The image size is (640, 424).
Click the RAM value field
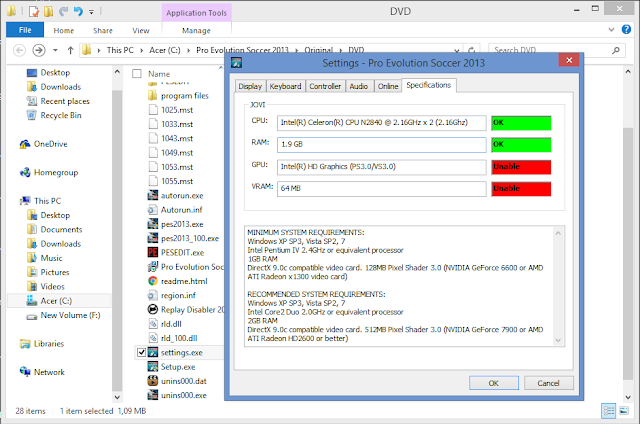click(382, 144)
